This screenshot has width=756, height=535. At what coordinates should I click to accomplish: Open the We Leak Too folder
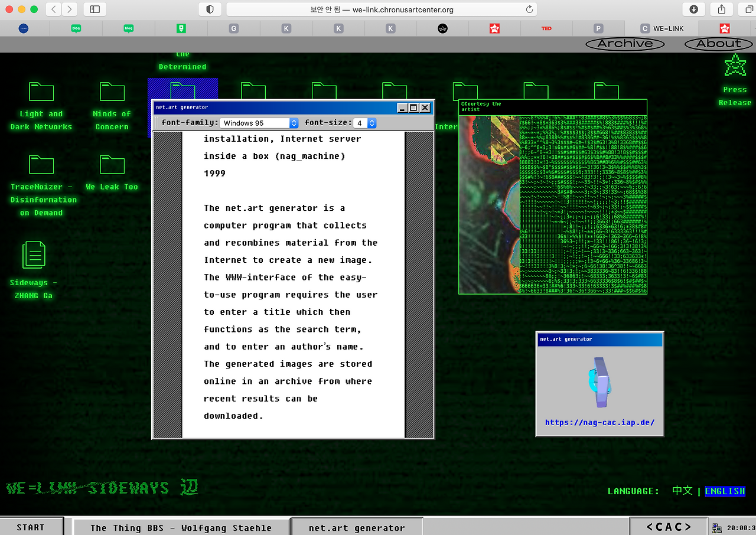click(x=112, y=172)
